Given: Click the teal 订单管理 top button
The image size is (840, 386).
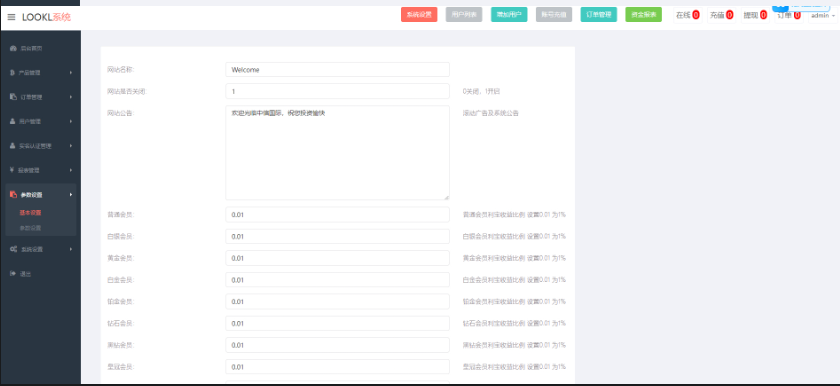Looking at the screenshot, I should [598, 15].
